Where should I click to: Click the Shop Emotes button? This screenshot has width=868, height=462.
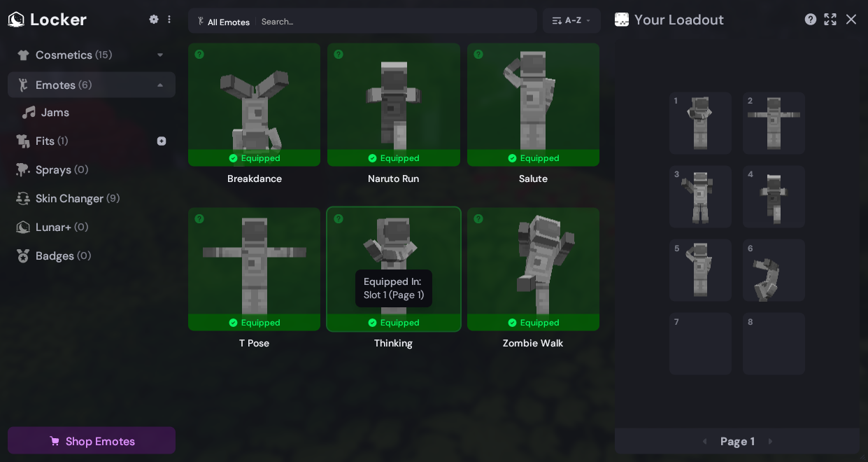tap(92, 441)
